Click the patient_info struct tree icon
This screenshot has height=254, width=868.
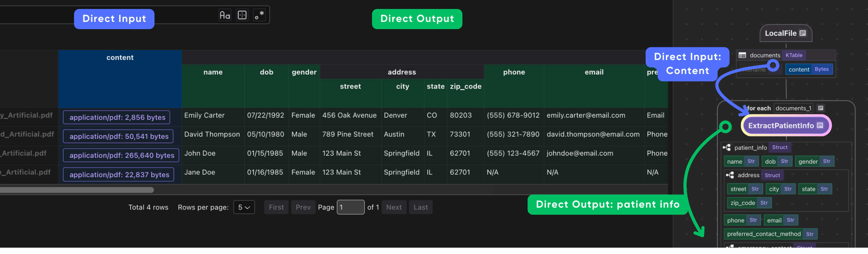727,148
